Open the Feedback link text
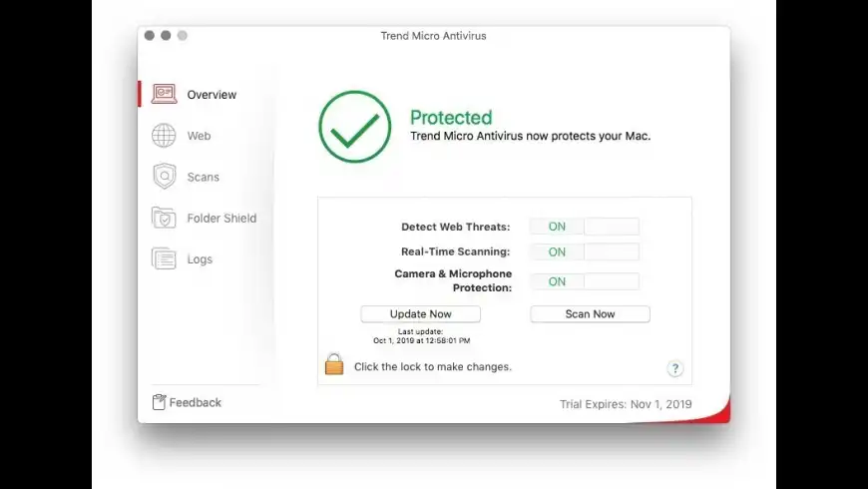This screenshot has height=489, width=868. pos(196,402)
